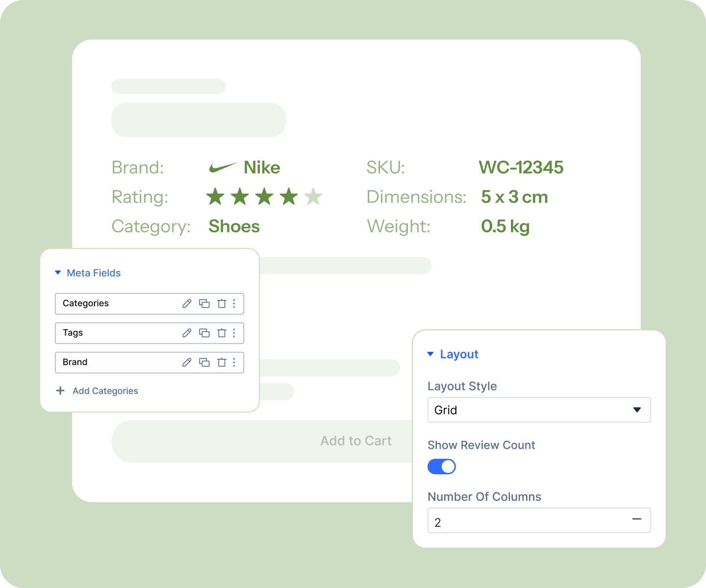Duplicate the Categories meta field
The image size is (706, 588).
pyautogui.click(x=204, y=304)
